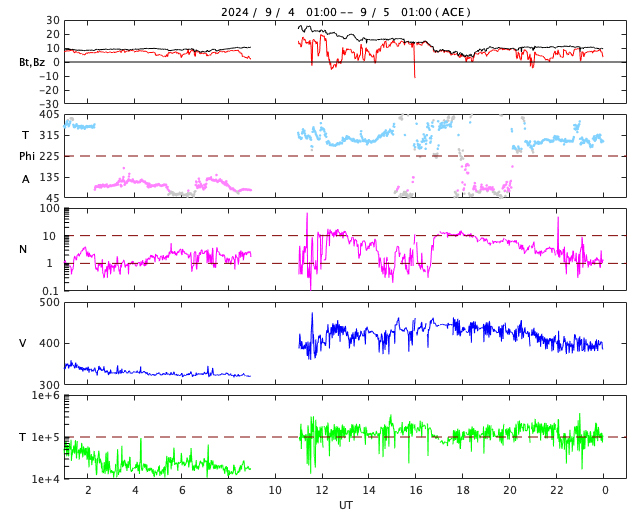Screen dimensions: 640x512
Task: Click the T label beside 1e+5 tick
Action: point(23,437)
